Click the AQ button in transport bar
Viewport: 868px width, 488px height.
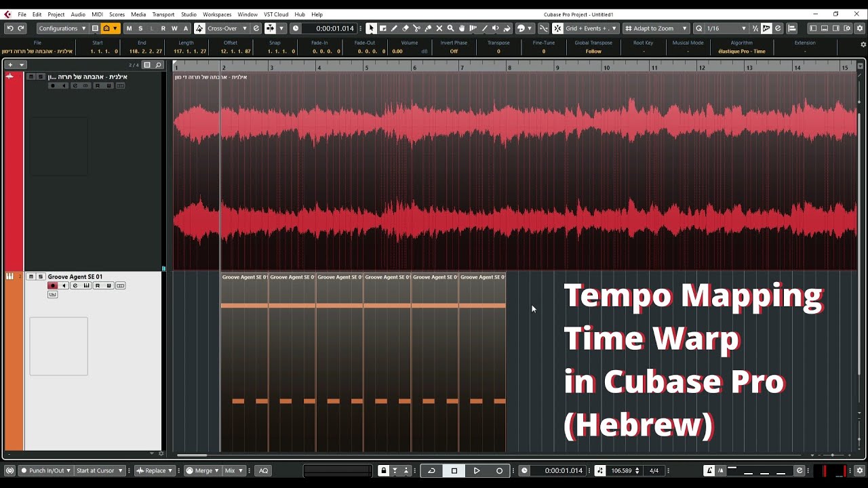point(263,470)
